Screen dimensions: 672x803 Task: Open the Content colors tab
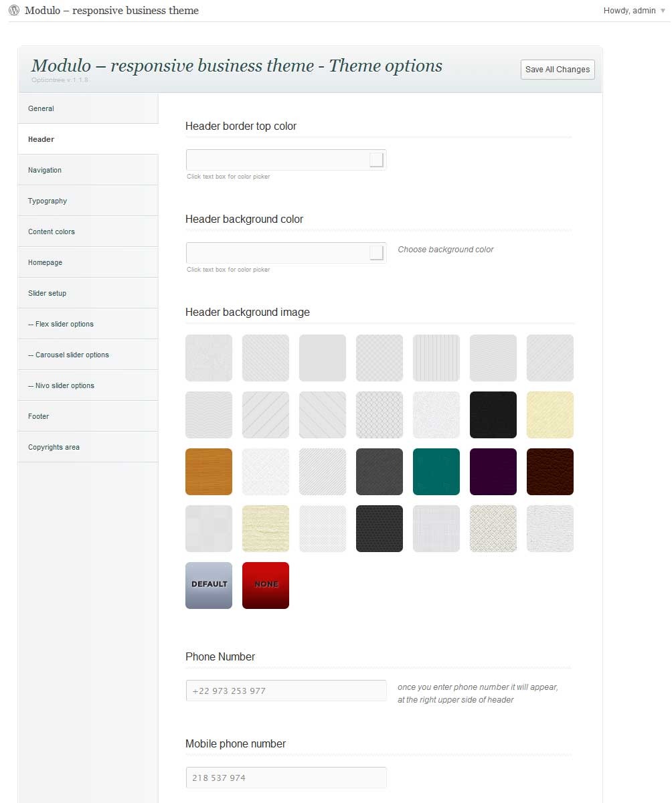click(88, 232)
